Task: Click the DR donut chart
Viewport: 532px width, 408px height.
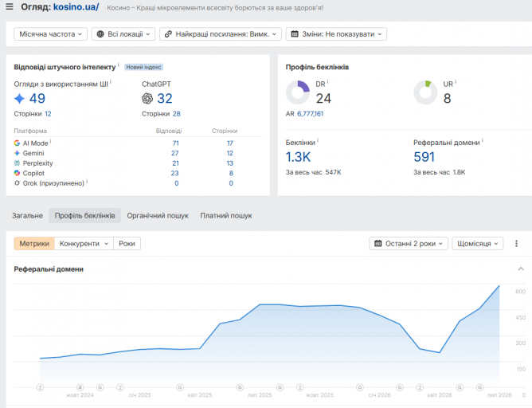Action: click(x=298, y=92)
